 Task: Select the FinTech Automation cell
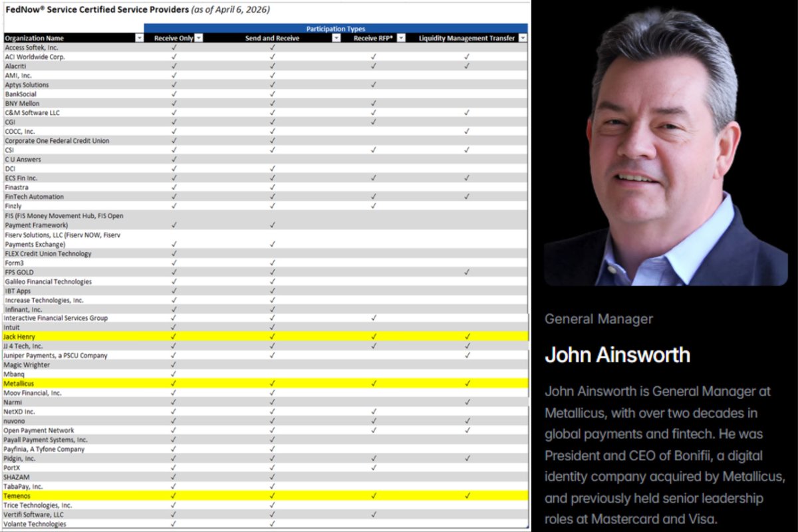tap(74, 196)
